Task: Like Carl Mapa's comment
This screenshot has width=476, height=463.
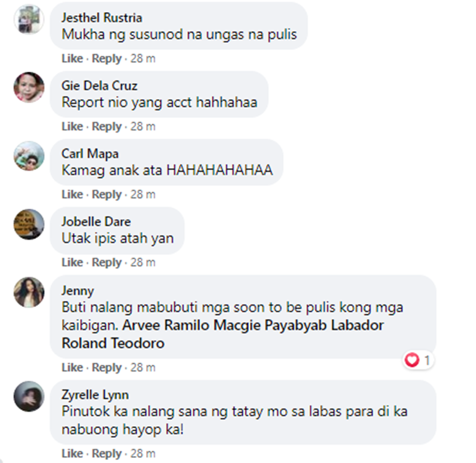Action: 72,194
